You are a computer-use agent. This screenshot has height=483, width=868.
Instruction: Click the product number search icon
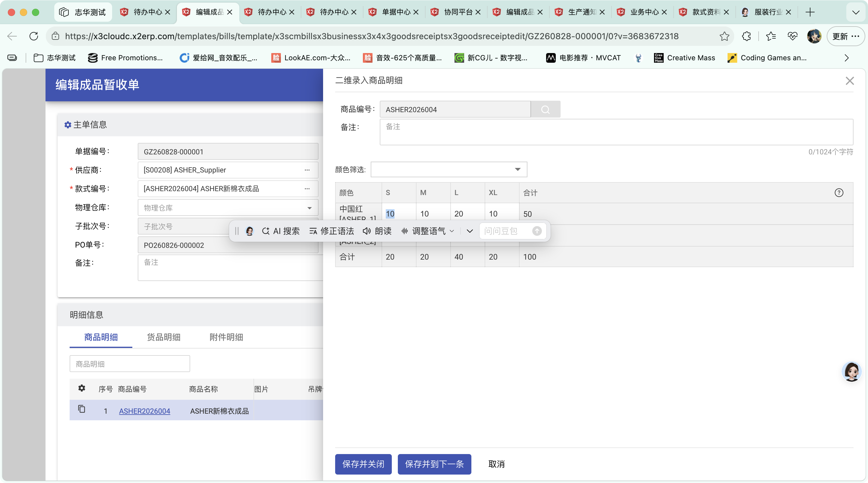click(x=545, y=109)
